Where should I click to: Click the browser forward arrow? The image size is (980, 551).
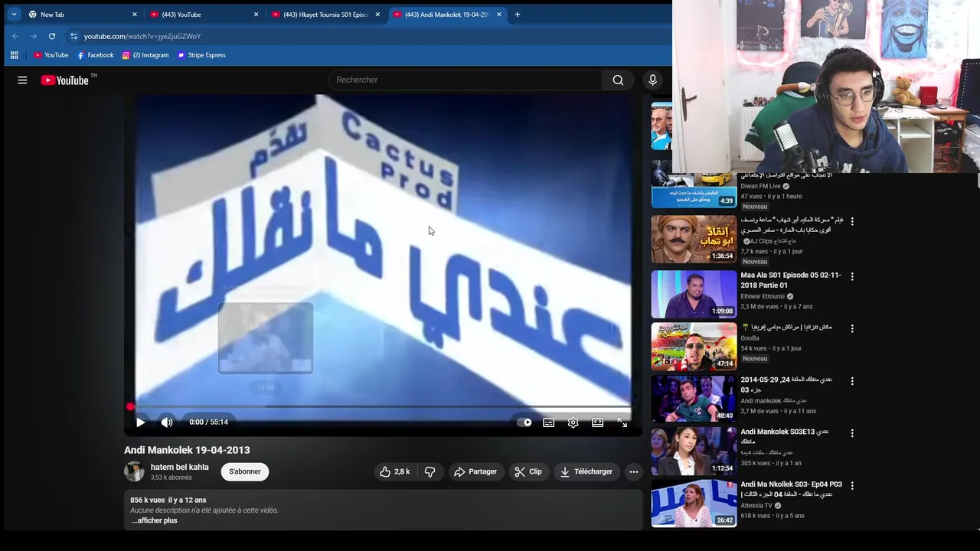pos(33,36)
